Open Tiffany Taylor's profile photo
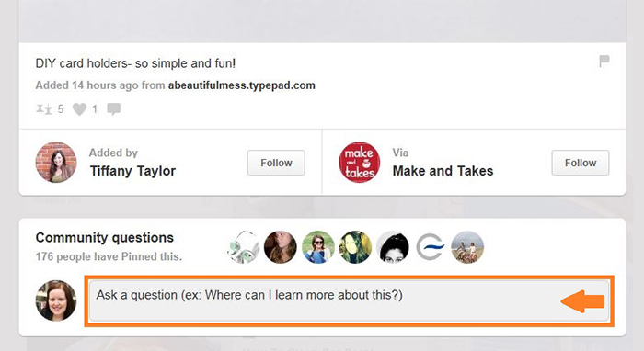The width and height of the screenshot is (644, 351). [56, 163]
